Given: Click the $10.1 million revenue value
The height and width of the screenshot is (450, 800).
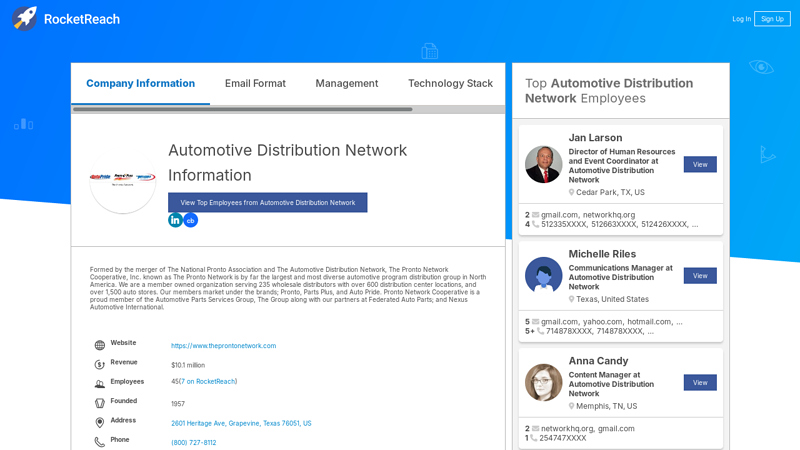Looking at the screenshot, I should coord(188,365).
